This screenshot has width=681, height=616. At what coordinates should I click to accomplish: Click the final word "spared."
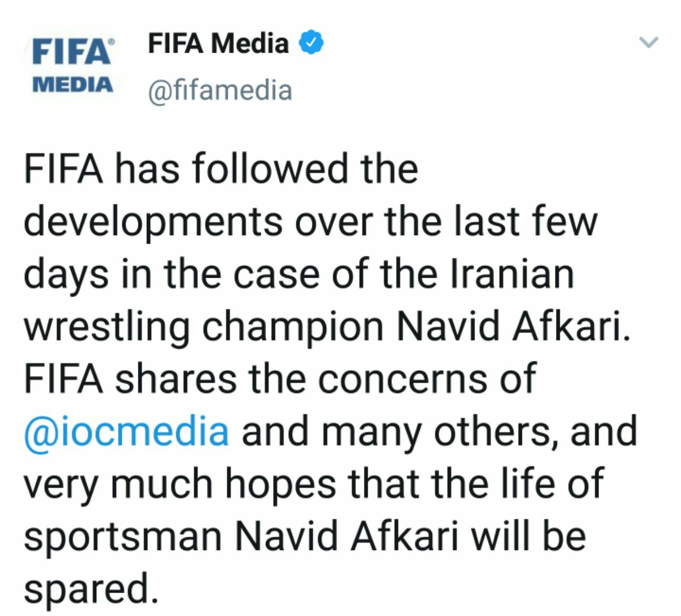tap(92, 589)
